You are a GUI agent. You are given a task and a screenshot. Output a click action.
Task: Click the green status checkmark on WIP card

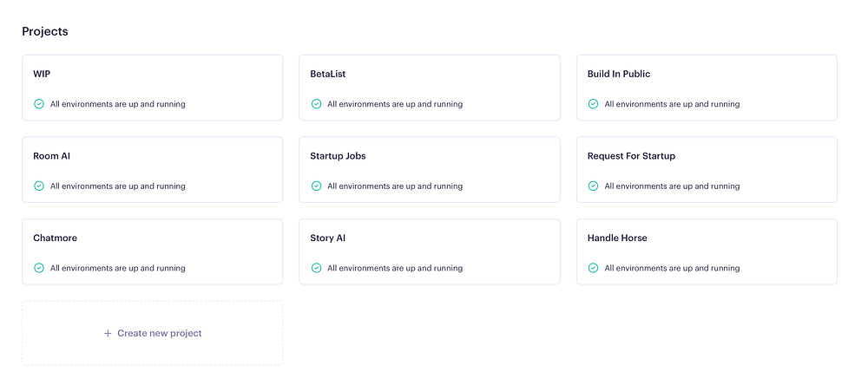[x=39, y=104]
